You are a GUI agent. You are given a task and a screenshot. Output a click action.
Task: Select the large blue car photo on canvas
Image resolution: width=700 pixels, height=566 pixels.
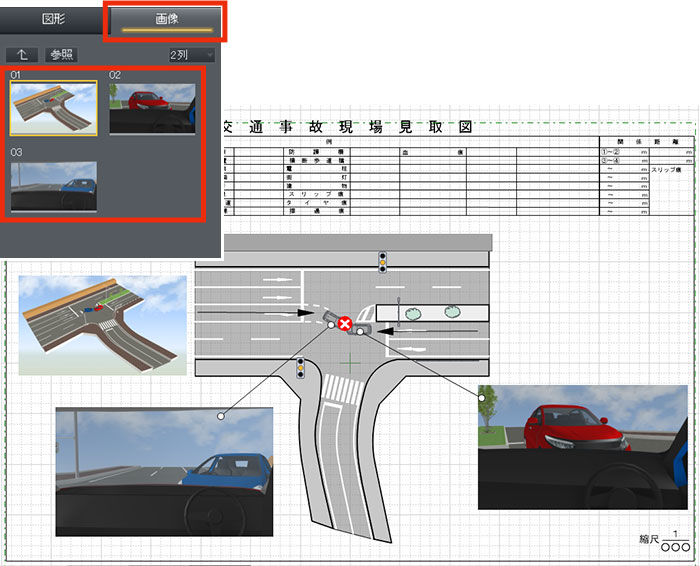click(x=164, y=473)
